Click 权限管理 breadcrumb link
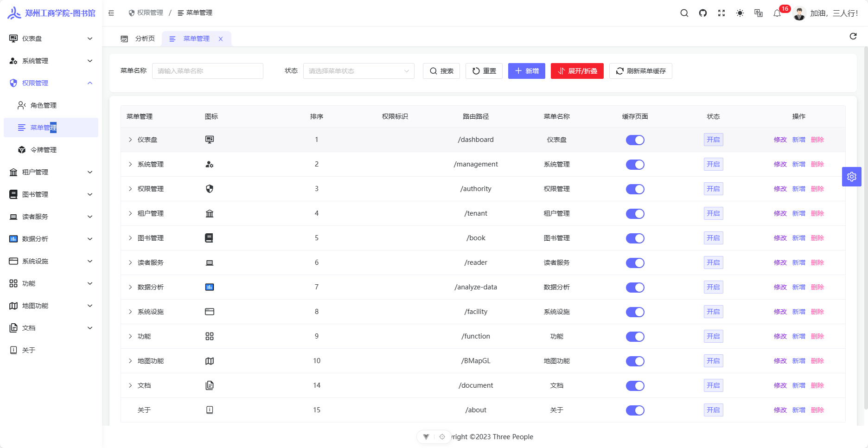Viewport: 868px width, 448px height. click(146, 13)
